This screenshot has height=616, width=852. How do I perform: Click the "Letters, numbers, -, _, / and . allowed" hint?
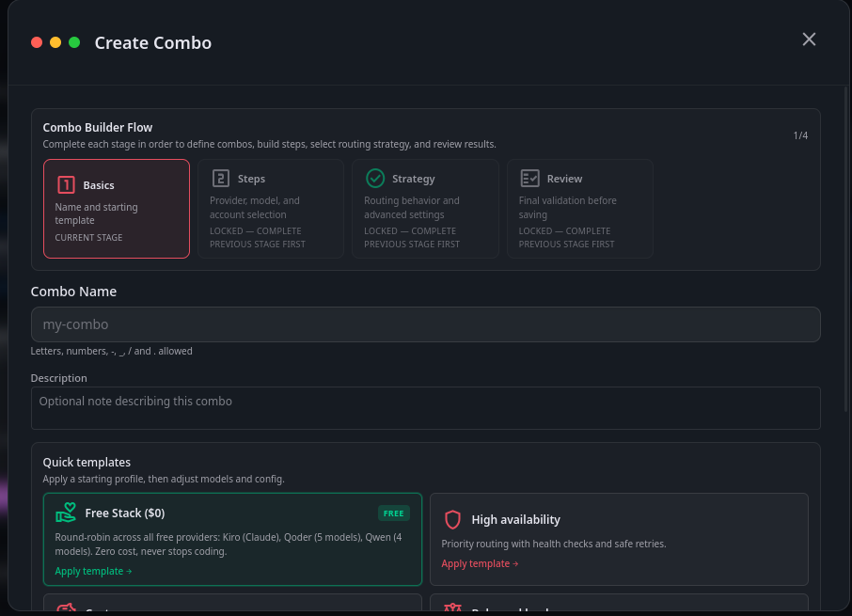111,351
